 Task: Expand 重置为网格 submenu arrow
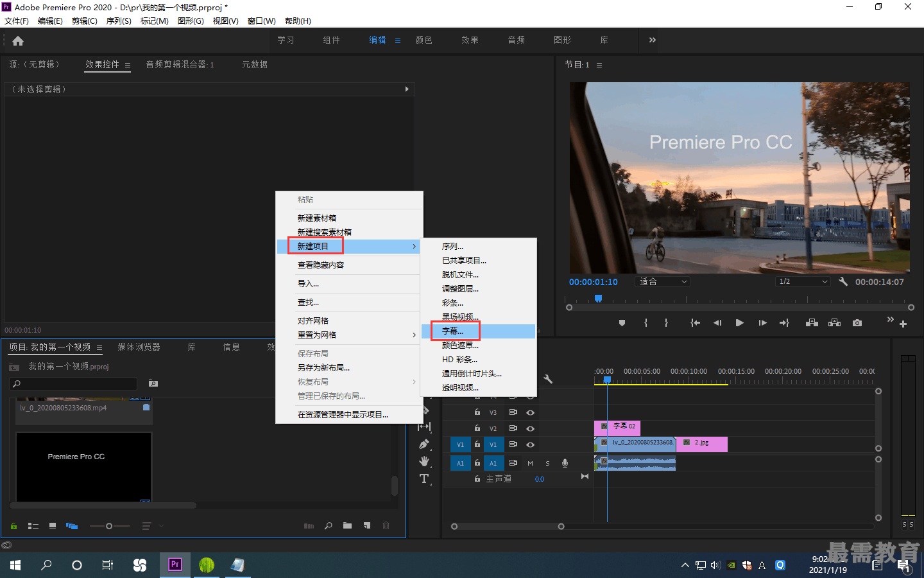[414, 335]
